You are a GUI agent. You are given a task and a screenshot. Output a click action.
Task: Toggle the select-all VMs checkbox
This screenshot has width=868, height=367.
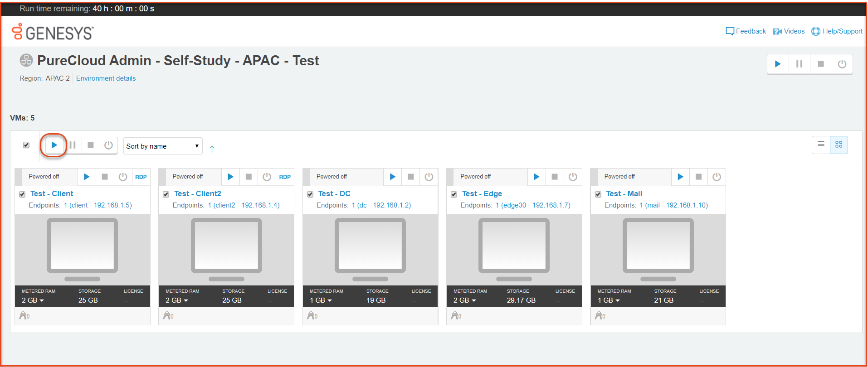point(26,145)
